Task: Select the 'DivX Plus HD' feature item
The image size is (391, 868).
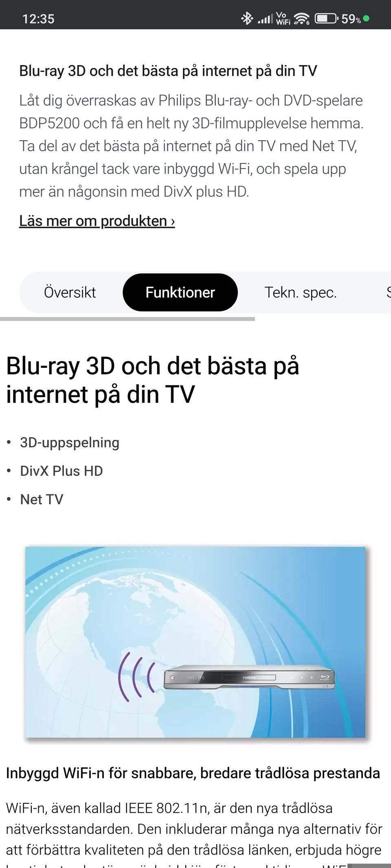Action: 62,471
